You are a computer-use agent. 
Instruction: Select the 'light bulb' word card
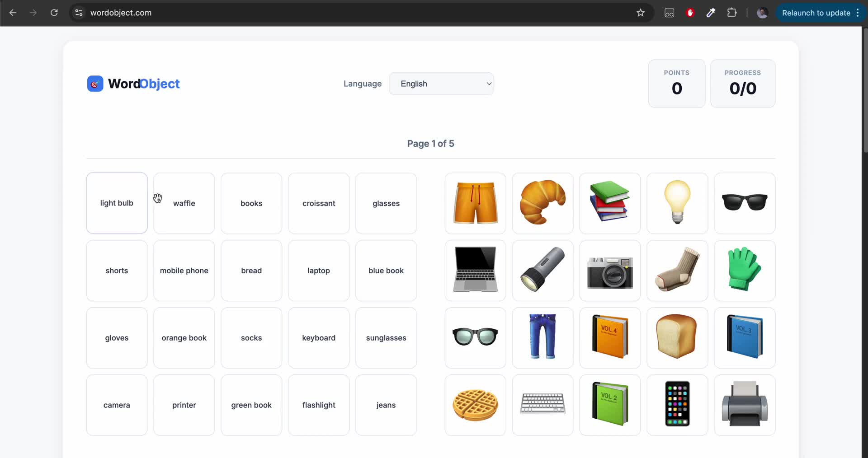point(117,203)
